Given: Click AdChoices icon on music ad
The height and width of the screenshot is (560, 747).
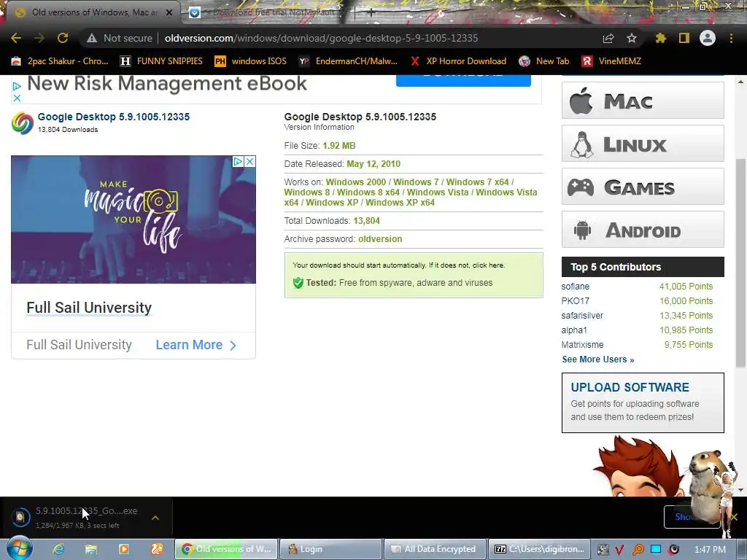Looking at the screenshot, I should coord(239,161).
